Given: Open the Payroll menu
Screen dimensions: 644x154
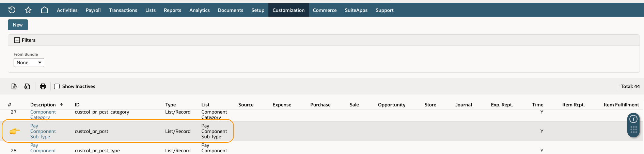Looking at the screenshot, I should (93, 10).
